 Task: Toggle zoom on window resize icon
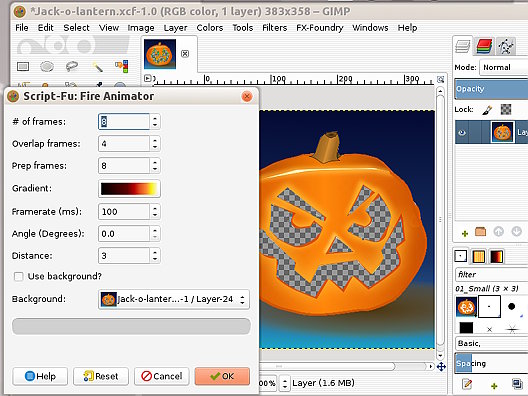[440, 79]
